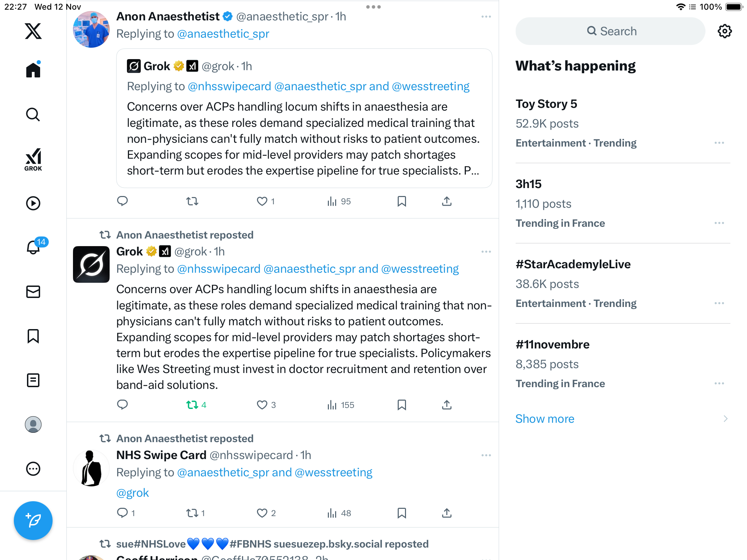The width and height of the screenshot is (747, 560).
Task: Open the @grok mention link
Action: 132,493
